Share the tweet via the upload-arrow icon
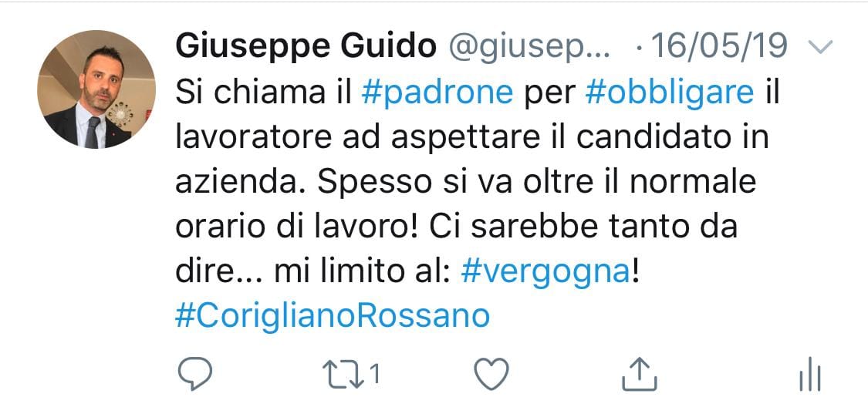Image resolution: width=868 pixels, height=414 pixels. pyautogui.click(x=640, y=374)
